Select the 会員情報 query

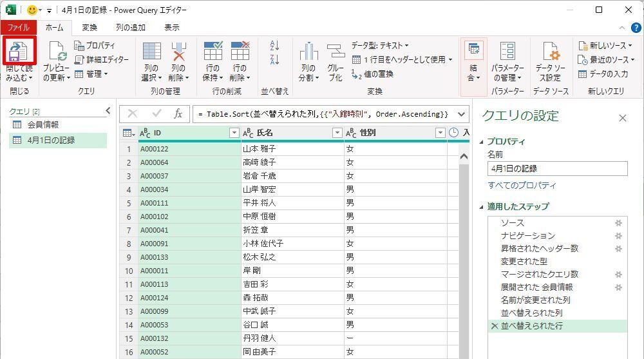pos(57,124)
